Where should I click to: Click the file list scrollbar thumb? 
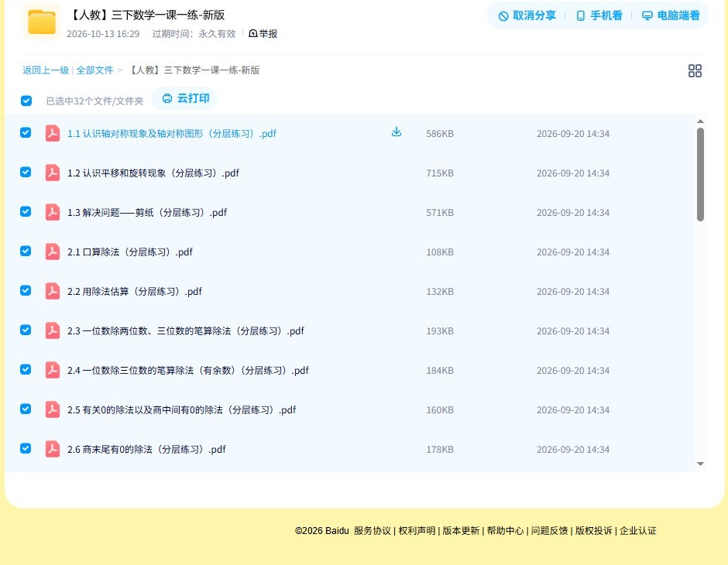(701, 174)
